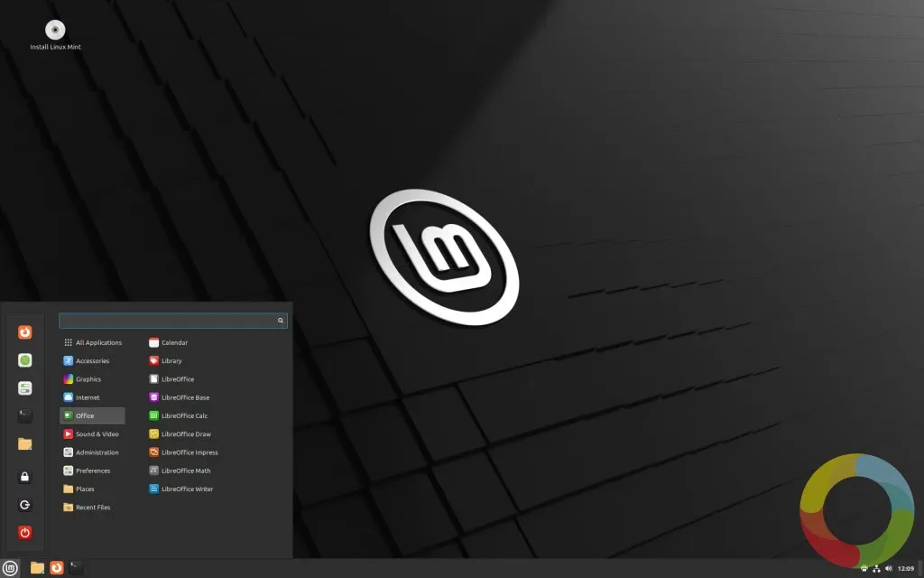
Task: Open the network connections tray icon
Action: [x=876, y=569]
